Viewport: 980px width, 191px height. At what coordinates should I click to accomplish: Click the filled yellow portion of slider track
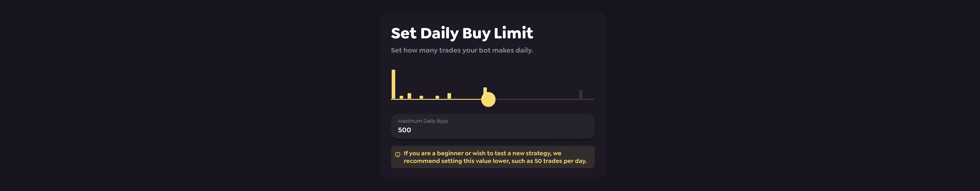438,99
